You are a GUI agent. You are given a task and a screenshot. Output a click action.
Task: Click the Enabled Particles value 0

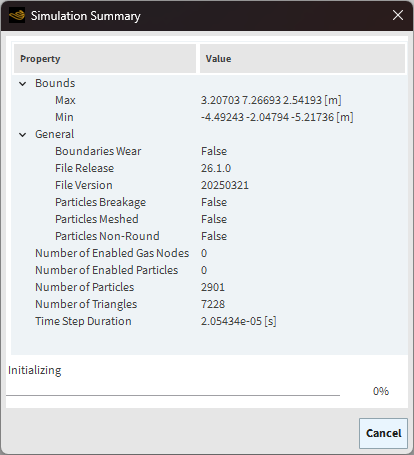coord(204,270)
